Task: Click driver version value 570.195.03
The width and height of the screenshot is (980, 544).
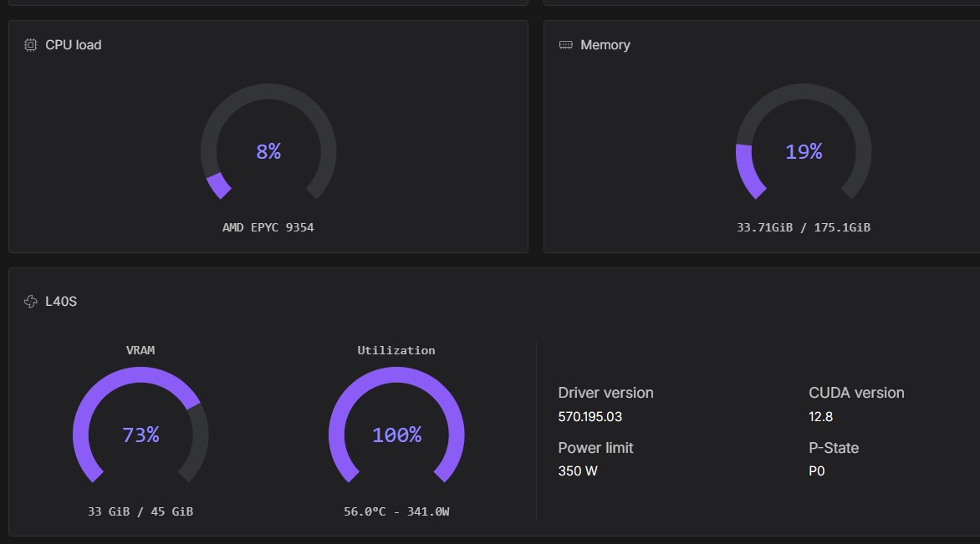Action: (x=590, y=417)
